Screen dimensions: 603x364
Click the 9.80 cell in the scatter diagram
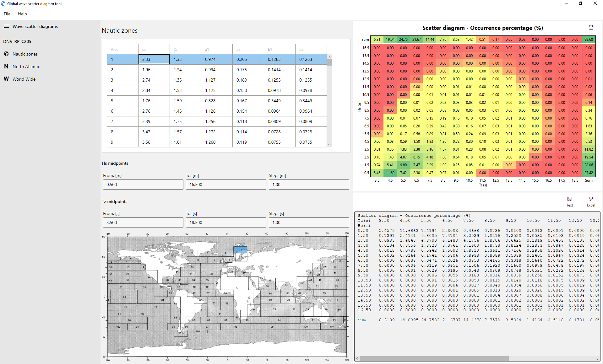pyautogui.click(x=403, y=165)
